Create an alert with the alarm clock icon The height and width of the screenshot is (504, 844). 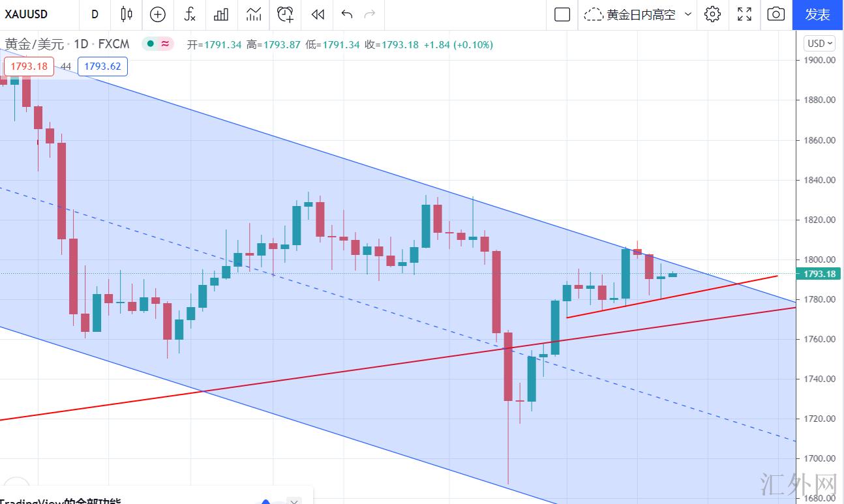tap(285, 14)
